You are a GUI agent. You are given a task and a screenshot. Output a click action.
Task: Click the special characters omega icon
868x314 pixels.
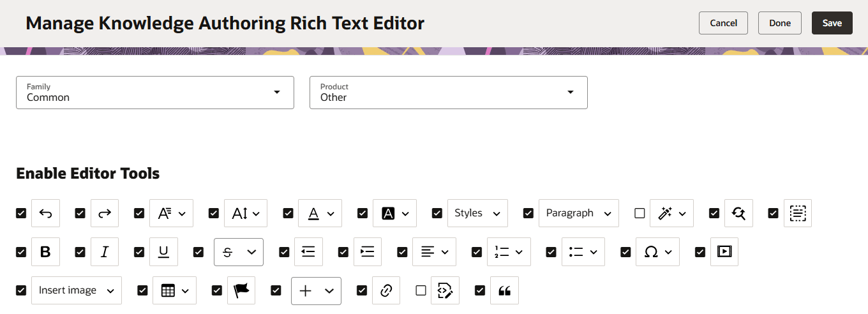pos(650,251)
